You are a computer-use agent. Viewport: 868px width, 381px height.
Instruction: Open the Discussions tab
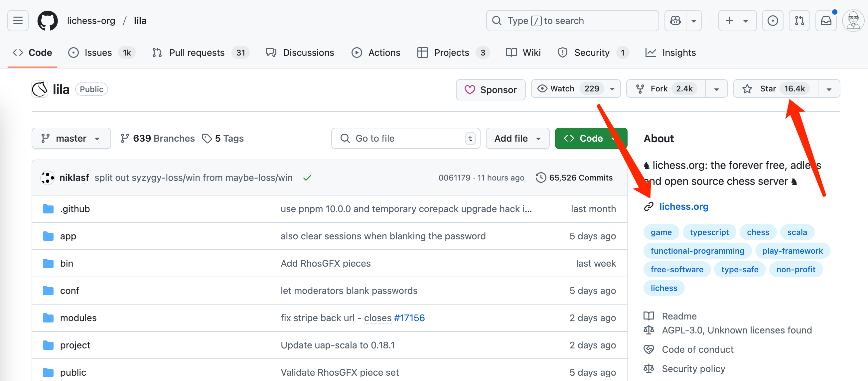(300, 53)
